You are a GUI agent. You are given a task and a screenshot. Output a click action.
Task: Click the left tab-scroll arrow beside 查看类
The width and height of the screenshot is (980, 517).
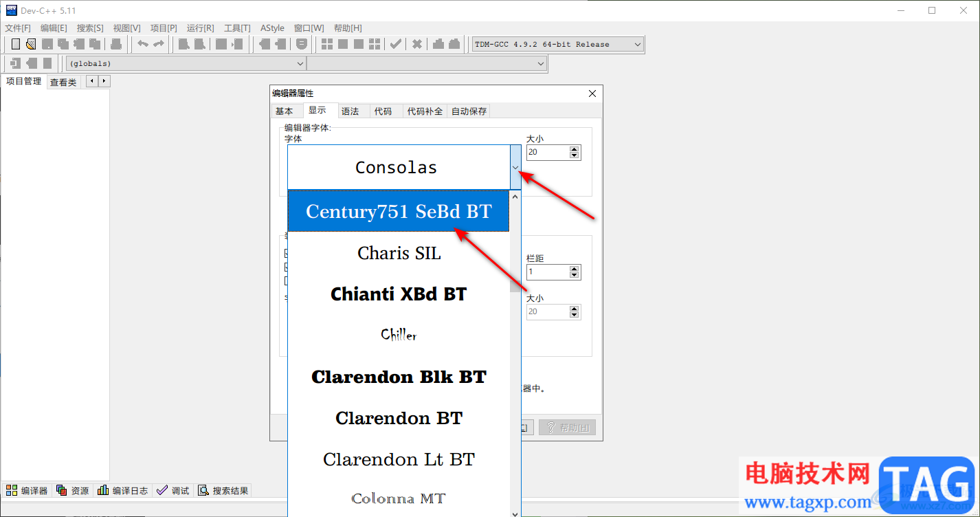coord(91,81)
